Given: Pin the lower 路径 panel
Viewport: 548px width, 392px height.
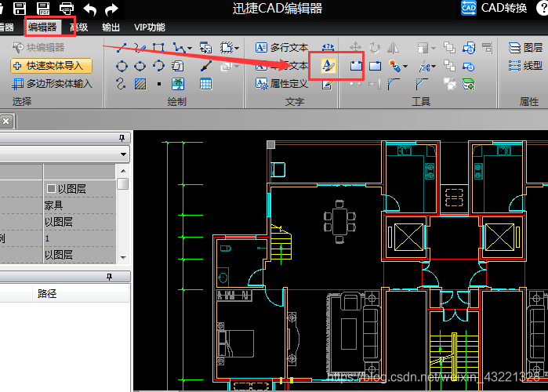Looking at the screenshot, I should click(x=110, y=277).
